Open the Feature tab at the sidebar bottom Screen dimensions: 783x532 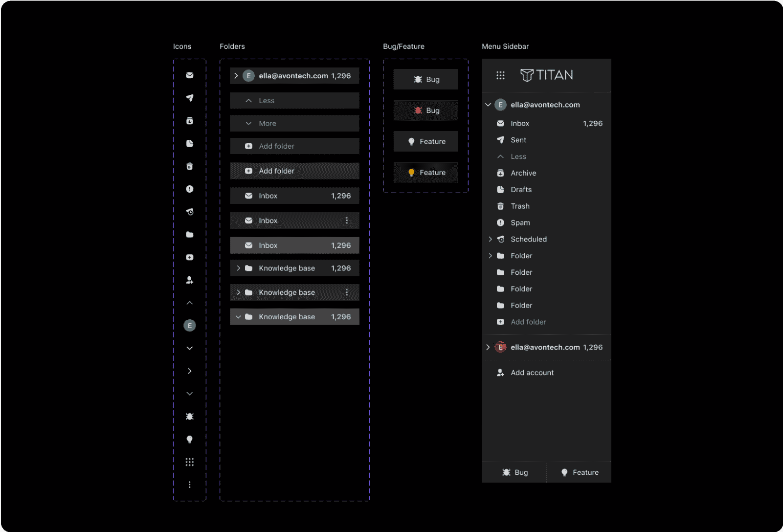[579, 472]
